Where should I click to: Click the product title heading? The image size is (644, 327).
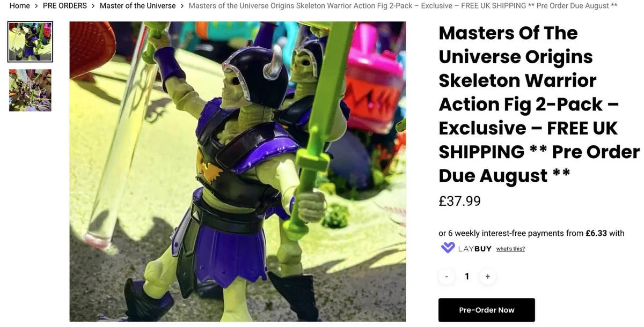pos(539,104)
